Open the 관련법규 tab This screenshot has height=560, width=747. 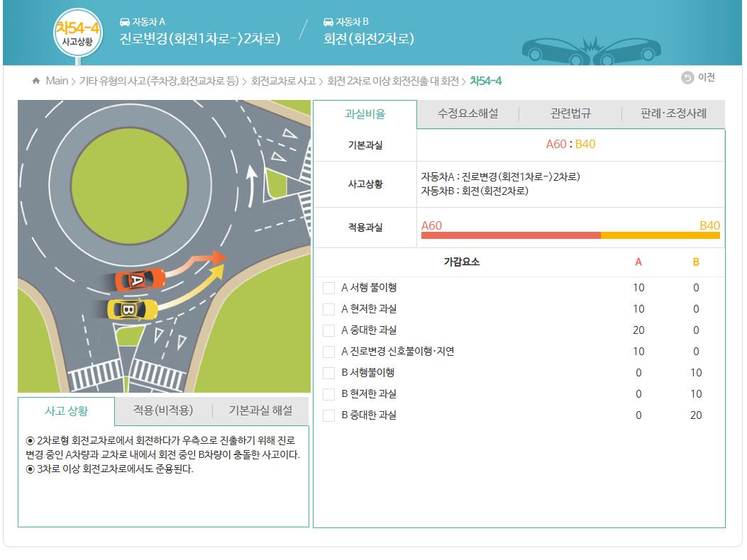point(570,114)
